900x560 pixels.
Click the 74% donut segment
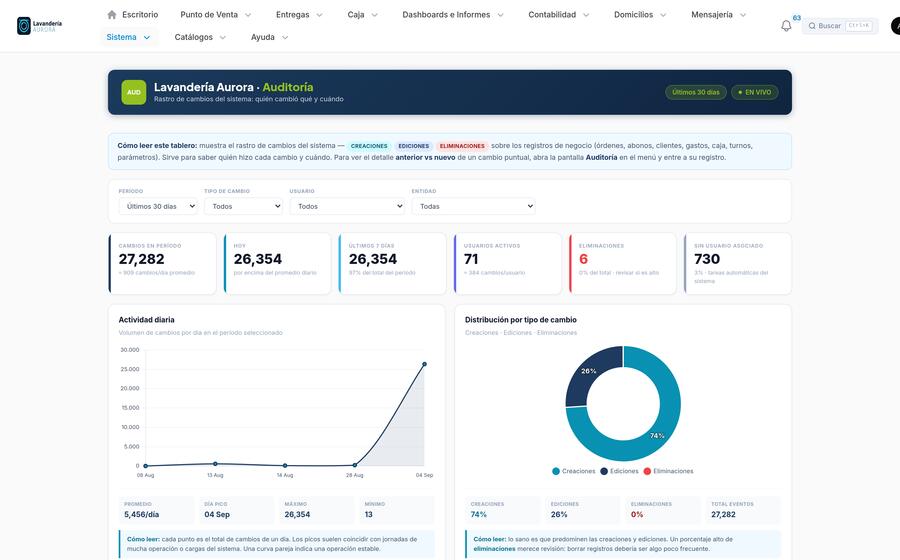pos(657,435)
